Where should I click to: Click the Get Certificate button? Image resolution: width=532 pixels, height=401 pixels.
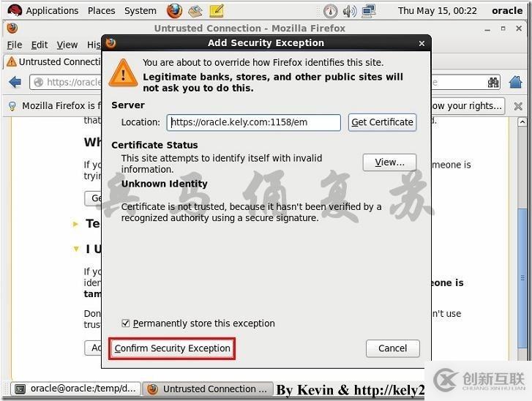click(382, 122)
